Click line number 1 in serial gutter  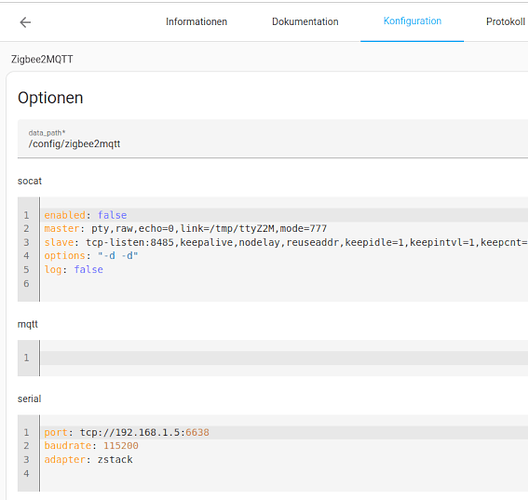(x=26, y=432)
